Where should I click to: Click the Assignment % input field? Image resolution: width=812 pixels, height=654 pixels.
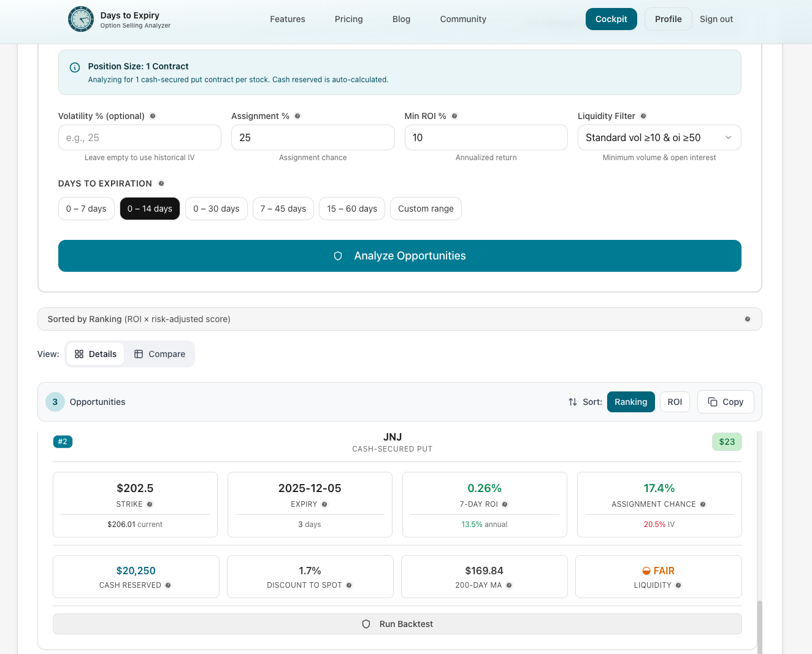coord(313,137)
